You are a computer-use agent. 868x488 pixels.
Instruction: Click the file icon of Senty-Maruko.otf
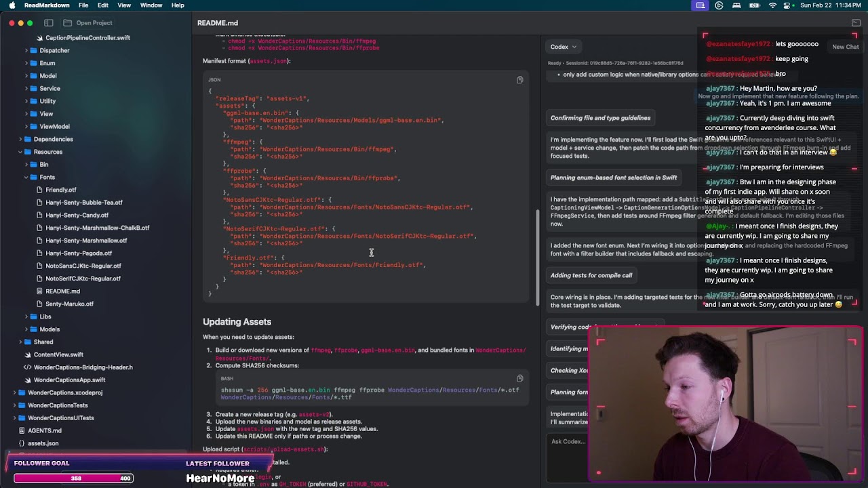pos(39,304)
